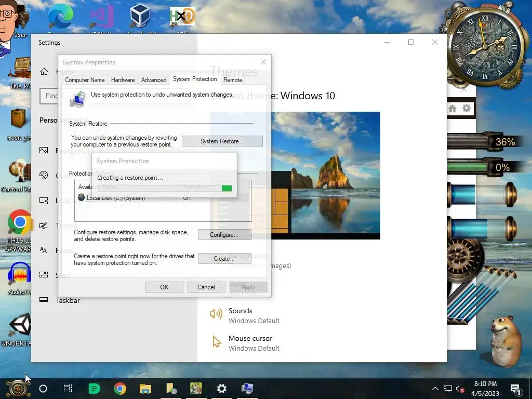The image size is (532, 399).
Task: Click the System Restore... button
Action: 222,141
